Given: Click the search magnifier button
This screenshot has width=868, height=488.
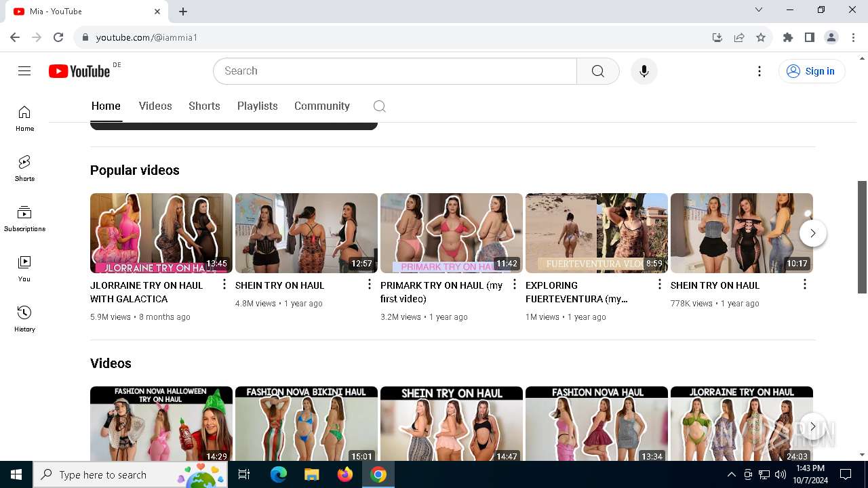Looking at the screenshot, I should coord(597,71).
